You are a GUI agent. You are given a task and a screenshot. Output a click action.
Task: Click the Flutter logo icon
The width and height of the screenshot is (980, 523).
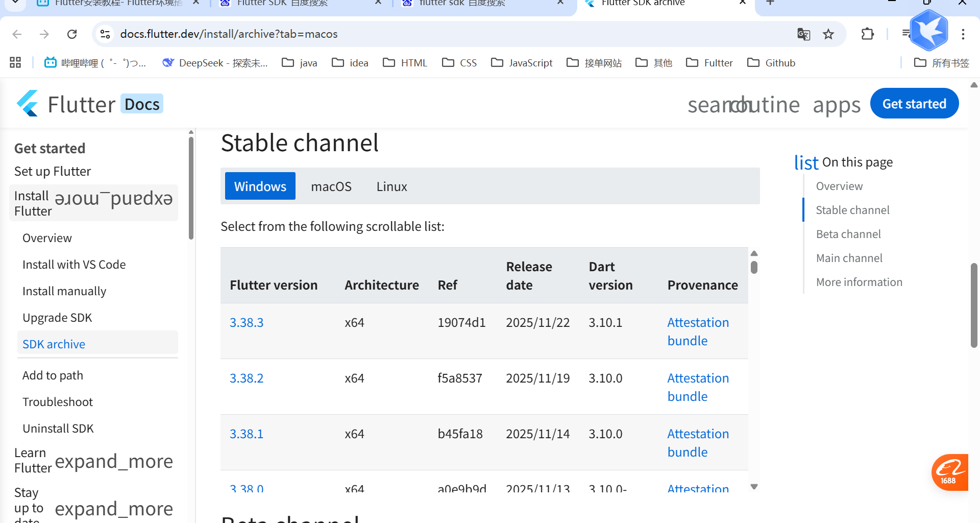point(28,104)
